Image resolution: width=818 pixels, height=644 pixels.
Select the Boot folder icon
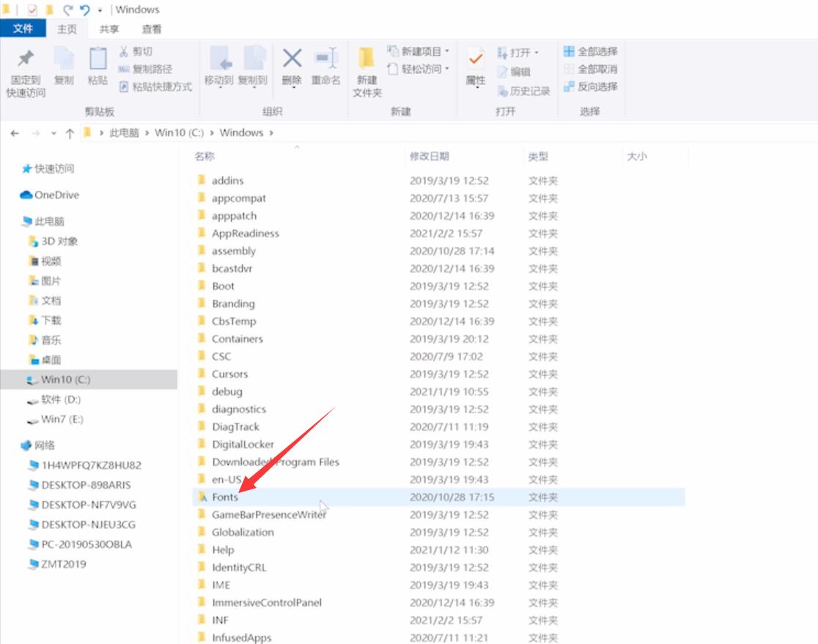coord(202,285)
